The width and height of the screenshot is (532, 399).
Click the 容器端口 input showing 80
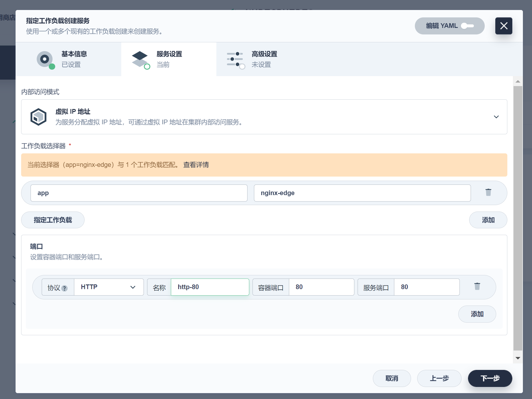point(321,287)
